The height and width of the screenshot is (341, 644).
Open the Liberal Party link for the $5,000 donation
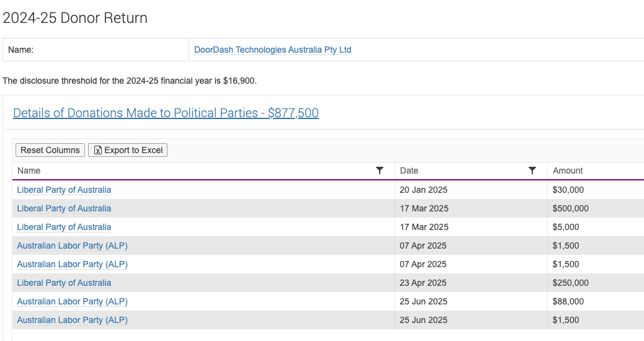(64, 227)
